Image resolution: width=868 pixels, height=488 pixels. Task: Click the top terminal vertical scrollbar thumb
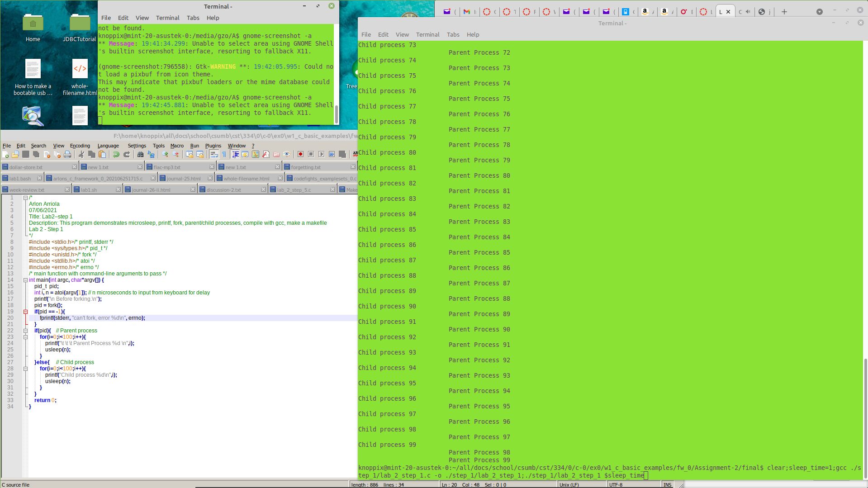[337, 114]
